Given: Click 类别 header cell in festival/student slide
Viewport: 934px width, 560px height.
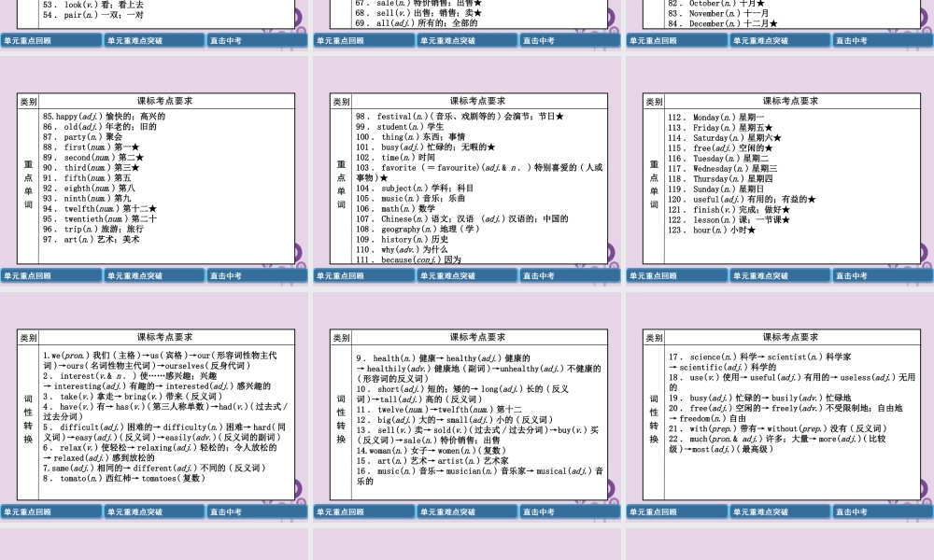Looking at the screenshot, I should pyautogui.click(x=341, y=102).
